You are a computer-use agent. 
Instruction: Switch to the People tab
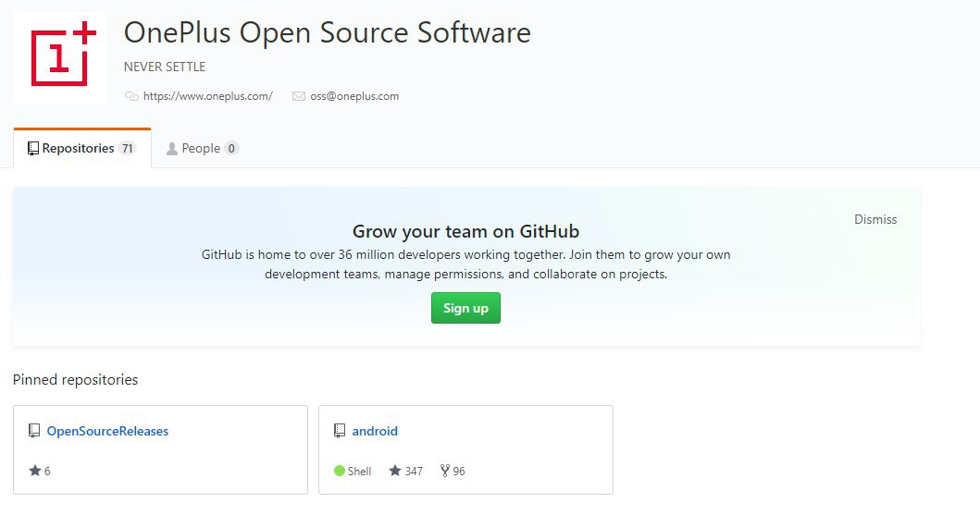coord(202,149)
